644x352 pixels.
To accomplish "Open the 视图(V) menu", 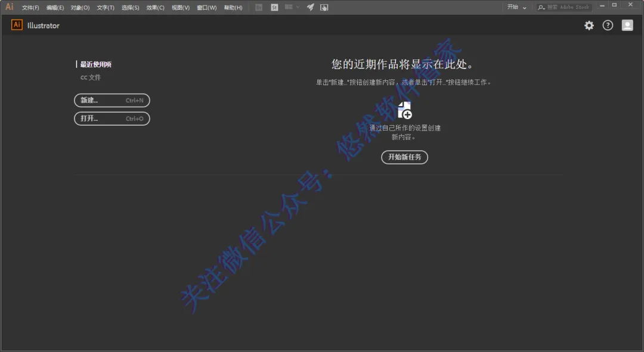I will [x=180, y=8].
